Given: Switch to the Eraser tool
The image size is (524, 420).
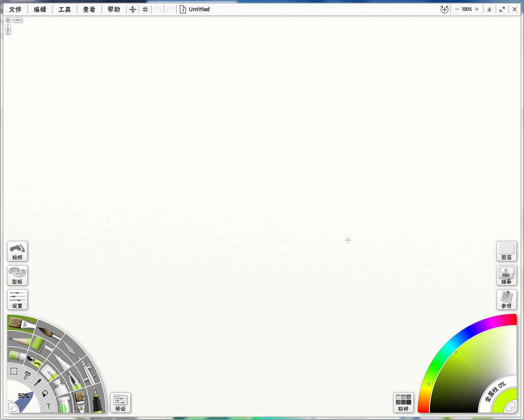Looking at the screenshot, I should coord(49,372).
